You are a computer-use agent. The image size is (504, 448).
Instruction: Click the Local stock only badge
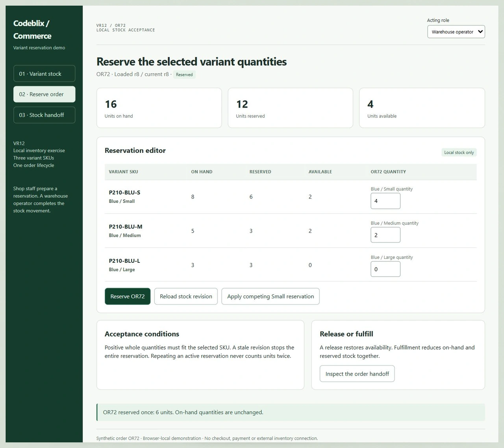(x=459, y=152)
